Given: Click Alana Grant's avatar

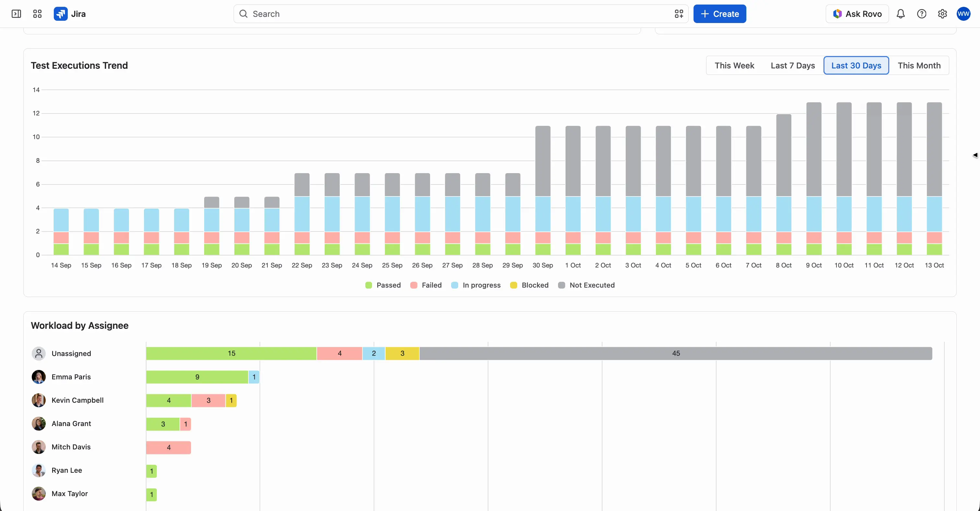Looking at the screenshot, I should click(39, 424).
